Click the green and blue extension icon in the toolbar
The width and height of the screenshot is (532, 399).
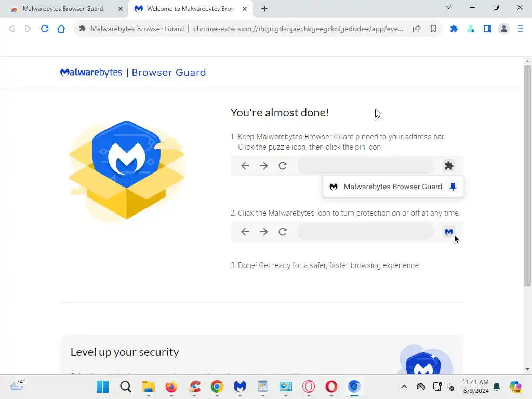coord(471,29)
